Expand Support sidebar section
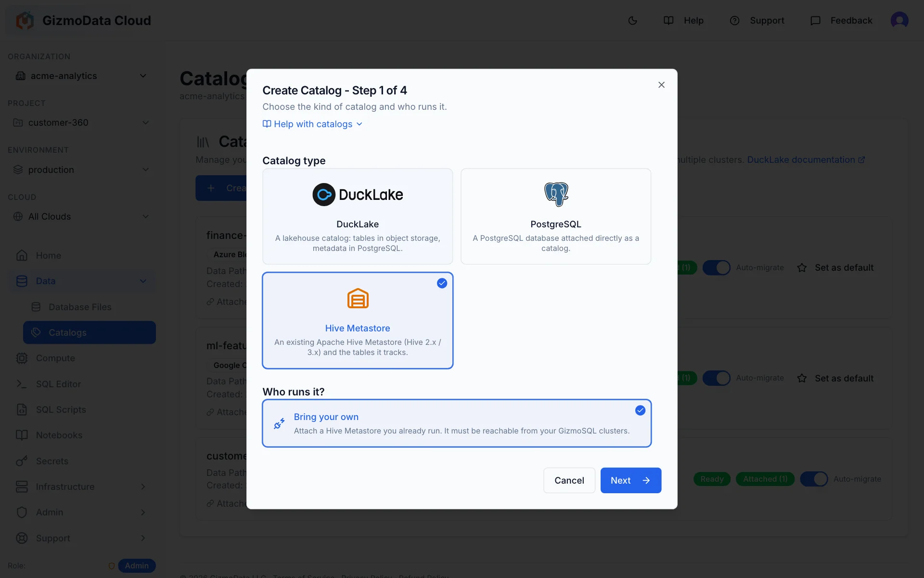Screen dimensions: 924x578 pos(82,538)
